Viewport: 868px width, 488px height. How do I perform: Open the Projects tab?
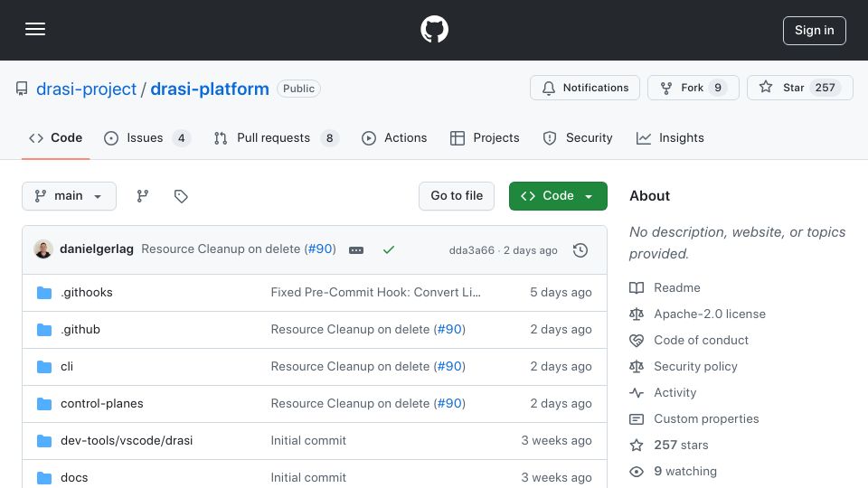pos(485,137)
